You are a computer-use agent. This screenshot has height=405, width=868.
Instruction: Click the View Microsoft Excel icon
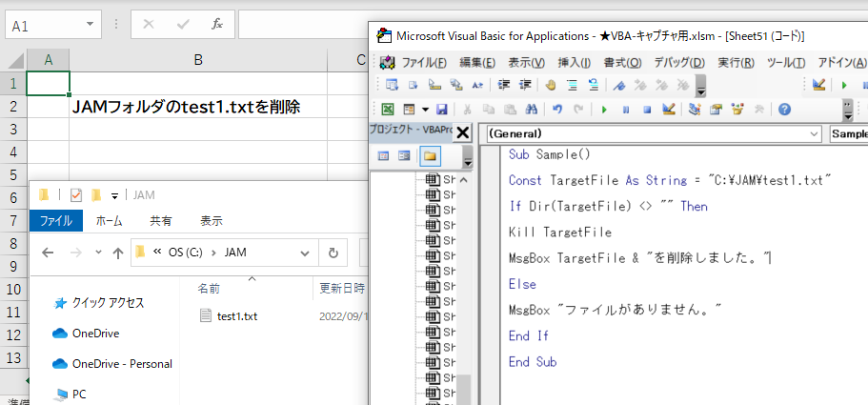388,110
